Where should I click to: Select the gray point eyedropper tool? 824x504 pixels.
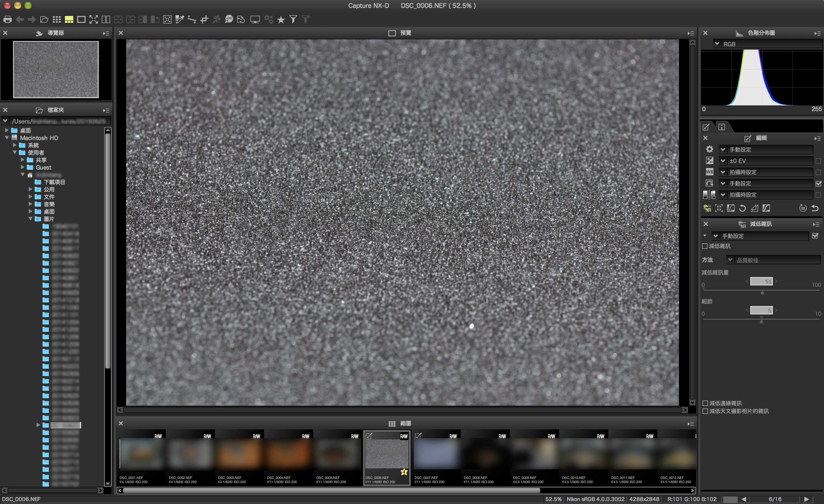(x=180, y=19)
